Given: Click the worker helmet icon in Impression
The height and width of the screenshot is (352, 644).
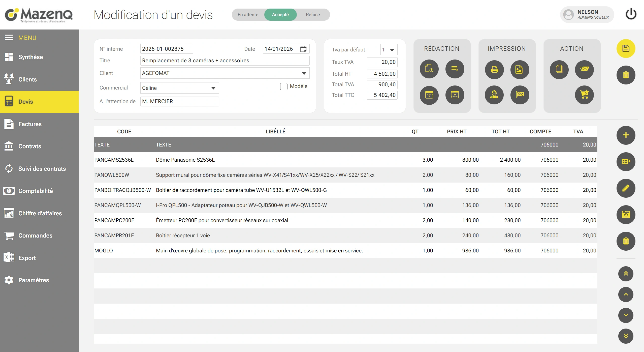Looking at the screenshot, I should [x=494, y=95].
